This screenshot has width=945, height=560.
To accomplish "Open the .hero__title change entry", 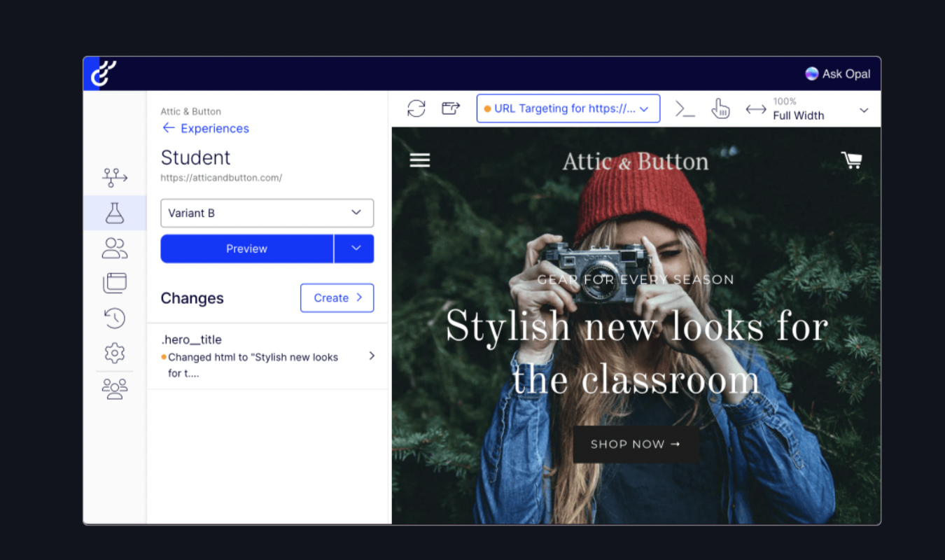I will pyautogui.click(x=267, y=356).
